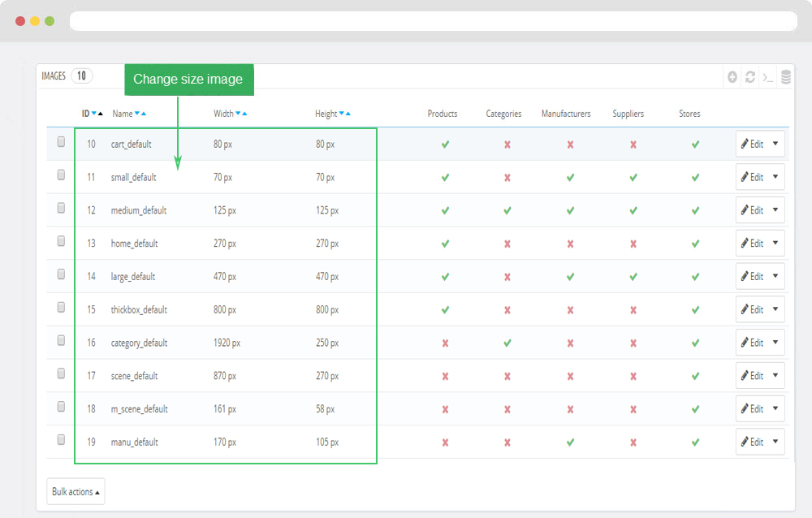Select the m_scene_default row checkbox
Viewport: 812px width, 518px height.
point(61,407)
